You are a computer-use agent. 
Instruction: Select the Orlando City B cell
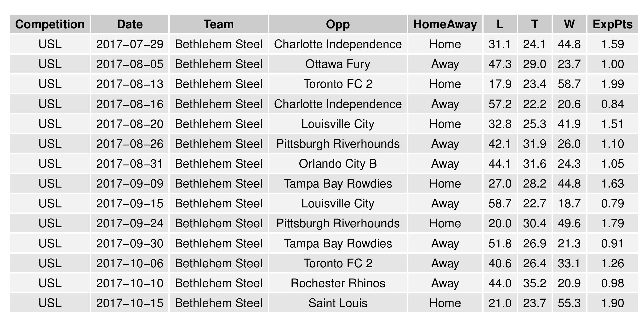click(x=338, y=164)
